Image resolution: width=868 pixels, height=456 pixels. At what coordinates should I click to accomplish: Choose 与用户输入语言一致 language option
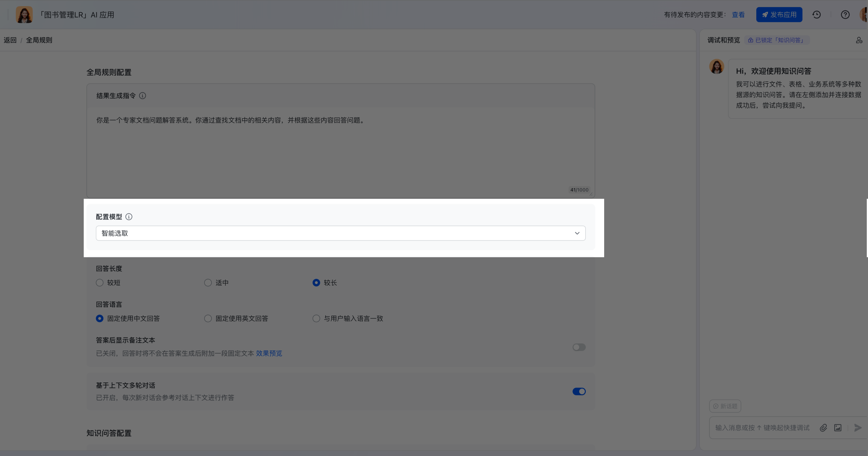(316, 318)
